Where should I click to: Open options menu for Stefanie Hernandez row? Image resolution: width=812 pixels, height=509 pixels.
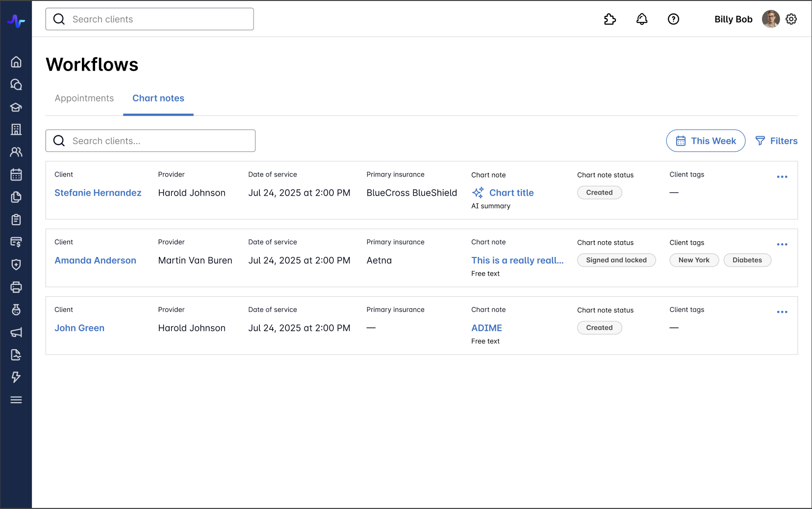click(x=782, y=177)
